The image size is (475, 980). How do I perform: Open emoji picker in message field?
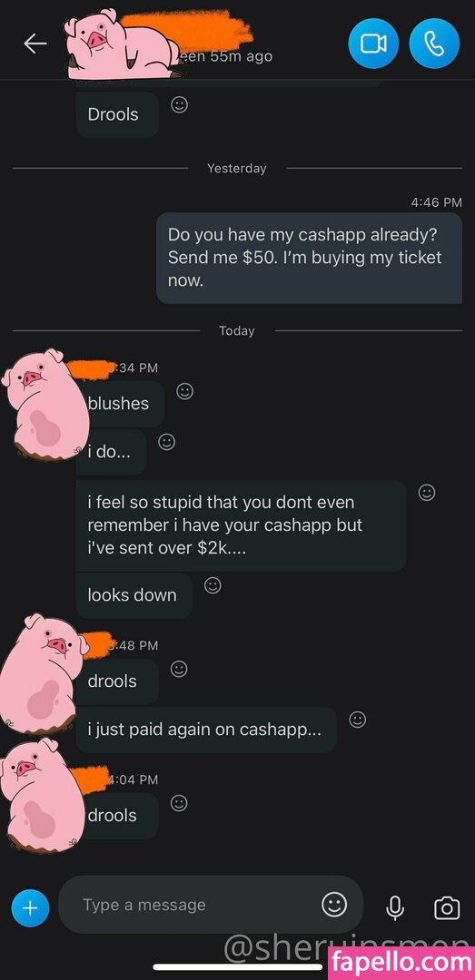334,904
